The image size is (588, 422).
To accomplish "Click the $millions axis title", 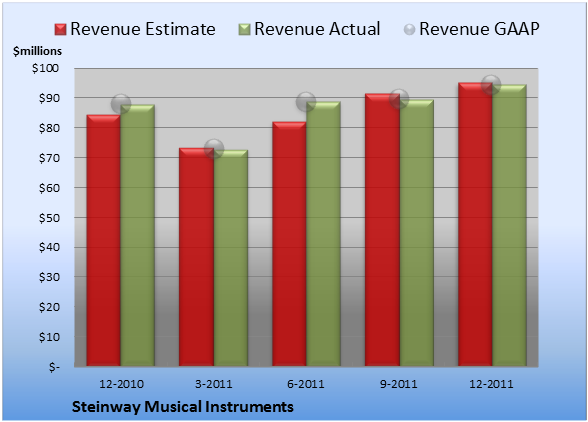I will point(37,51).
